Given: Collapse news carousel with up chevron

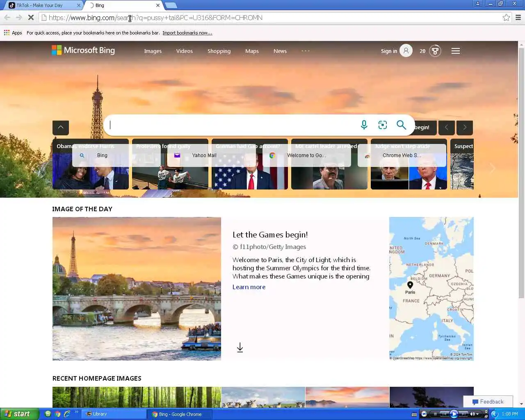Looking at the screenshot, I should [61, 128].
